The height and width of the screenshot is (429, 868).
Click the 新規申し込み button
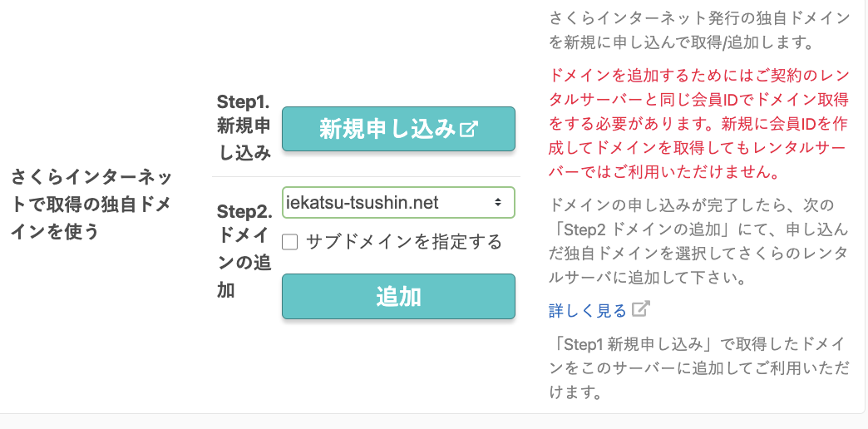(x=398, y=129)
